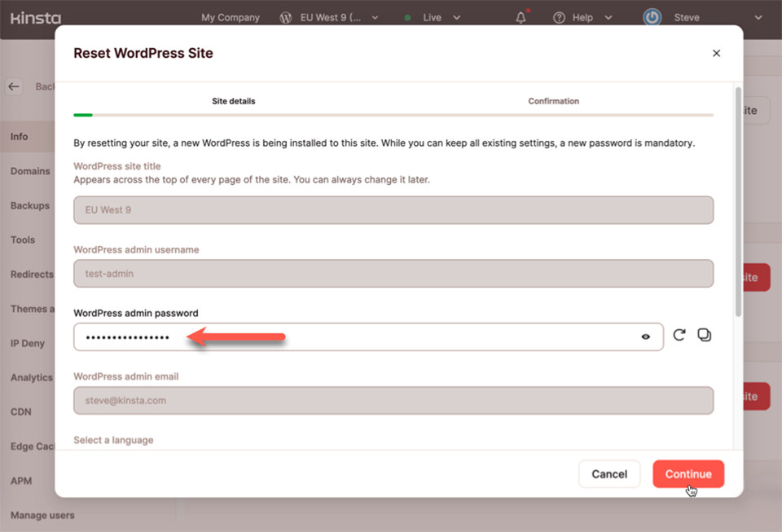This screenshot has width=782, height=532.
Task: Click the Continue button
Action: 688,473
